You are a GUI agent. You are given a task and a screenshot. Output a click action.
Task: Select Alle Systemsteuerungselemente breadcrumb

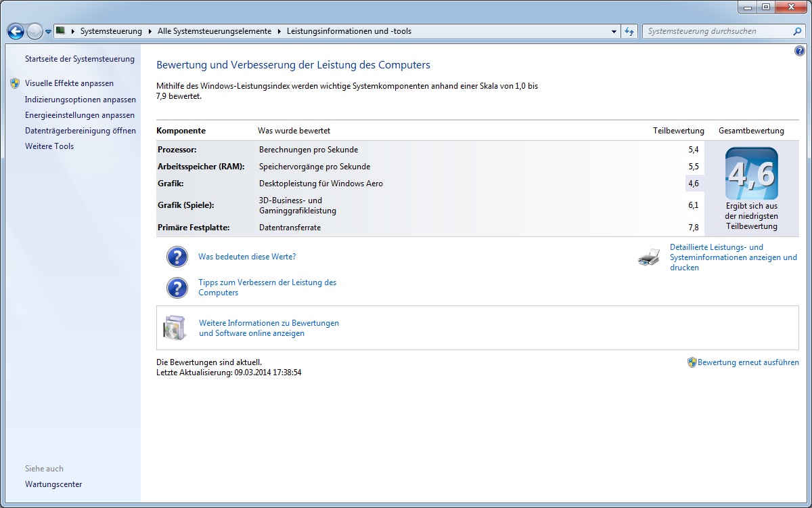coord(214,31)
